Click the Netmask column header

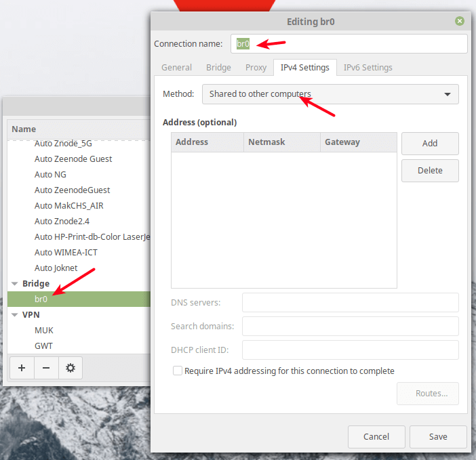pos(282,142)
